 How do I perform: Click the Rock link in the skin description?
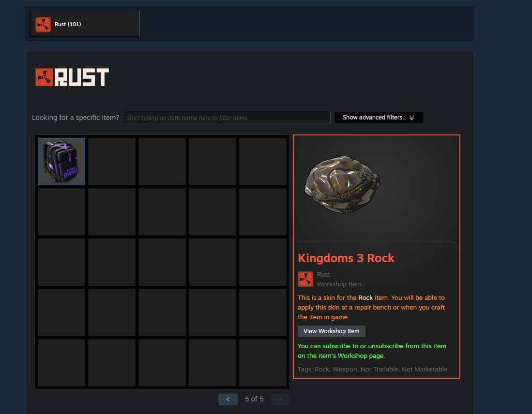365,297
